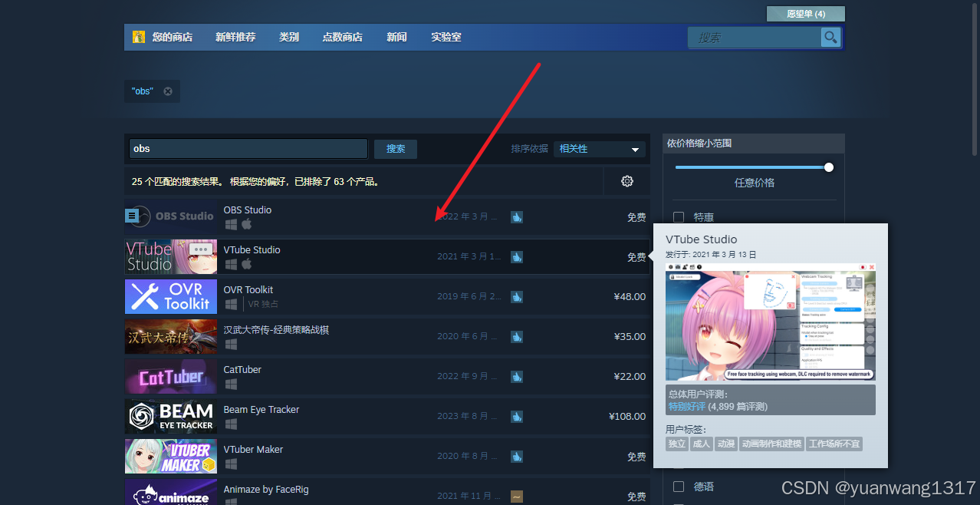This screenshot has height=505, width=980.
Task: Open search preferences gear icon
Action: [x=627, y=181]
